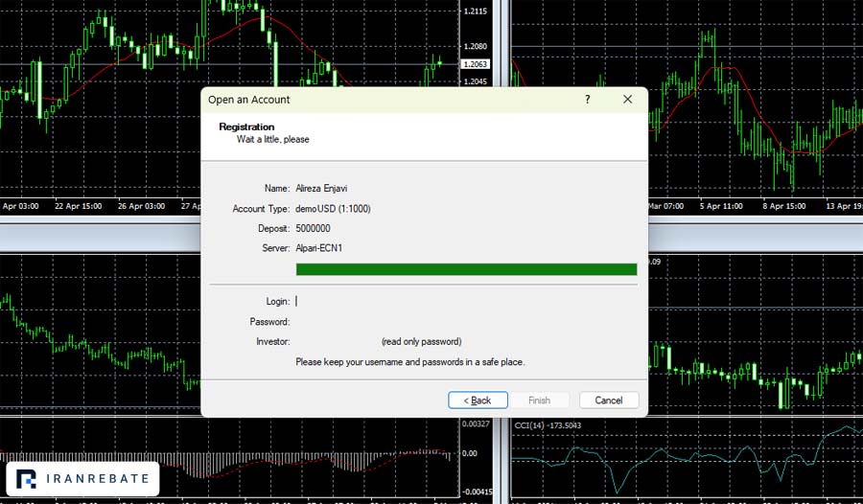Click the 1.2115 price axis value
Screen dimensions: 863x504
(476, 11)
